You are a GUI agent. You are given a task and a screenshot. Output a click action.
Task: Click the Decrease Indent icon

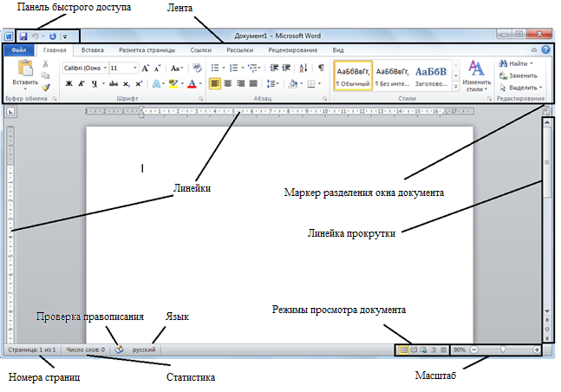click(274, 68)
